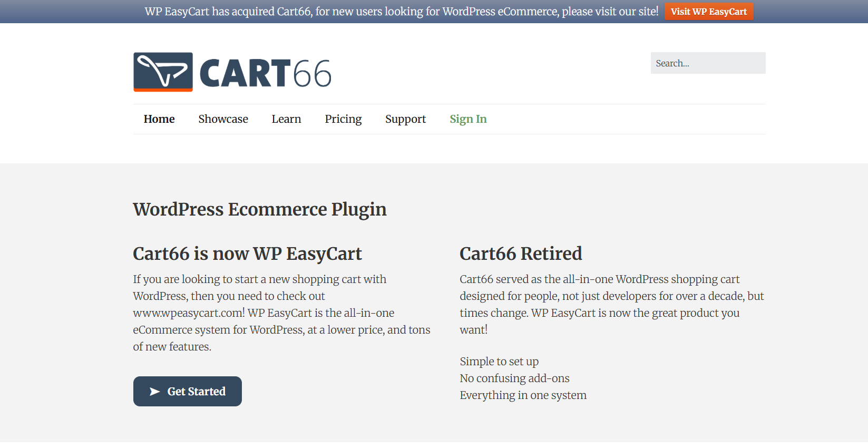Screen dimensions: 868x448
Task: Click the Cart66 Retired heading
Action: click(x=521, y=254)
